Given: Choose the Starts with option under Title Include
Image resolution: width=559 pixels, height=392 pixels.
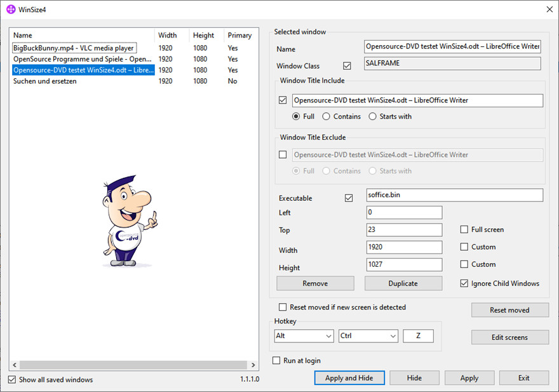Looking at the screenshot, I should click(x=373, y=116).
